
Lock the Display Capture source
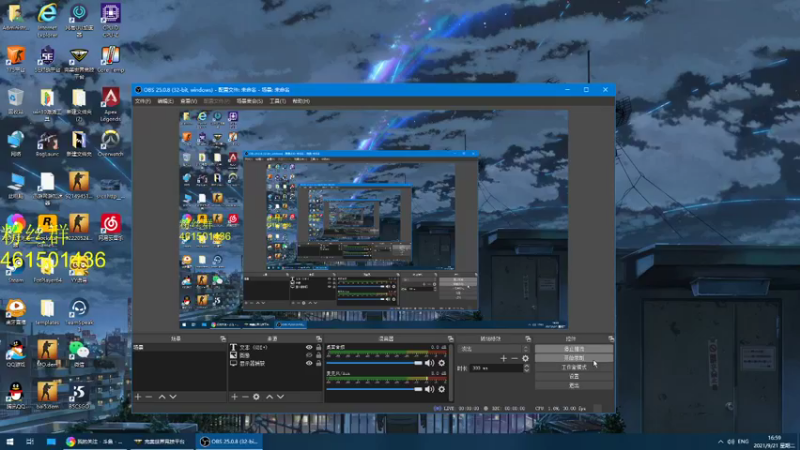click(318, 363)
